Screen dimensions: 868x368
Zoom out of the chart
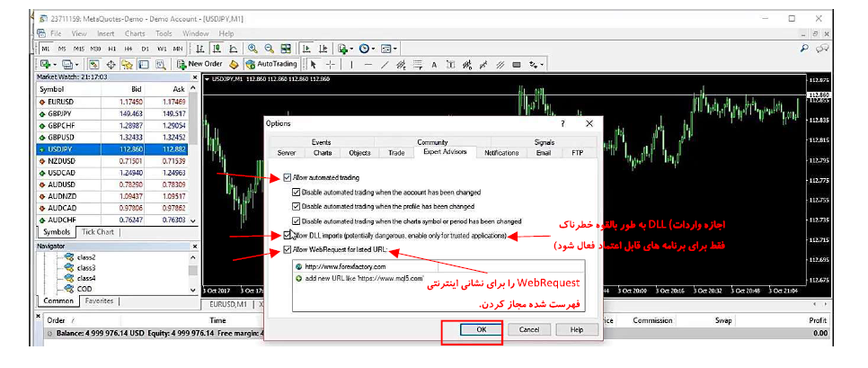(x=269, y=49)
